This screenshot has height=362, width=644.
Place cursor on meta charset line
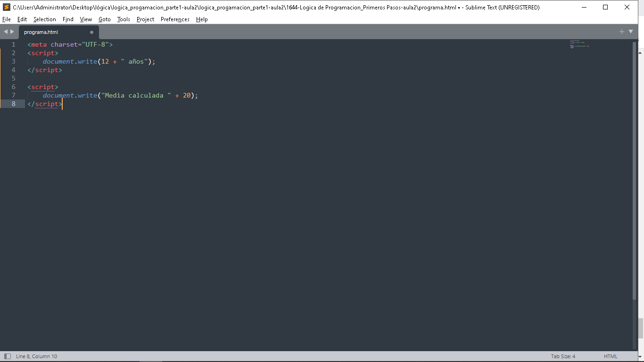pyautogui.click(x=70, y=44)
